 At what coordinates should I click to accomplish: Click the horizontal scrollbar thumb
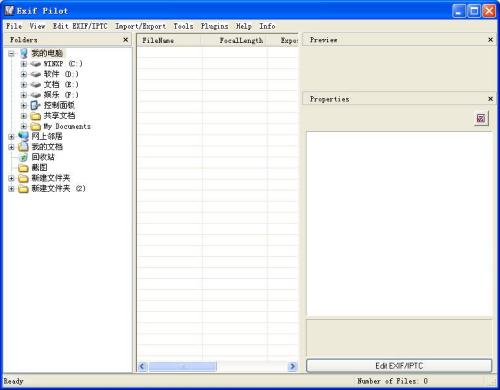tap(182, 366)
